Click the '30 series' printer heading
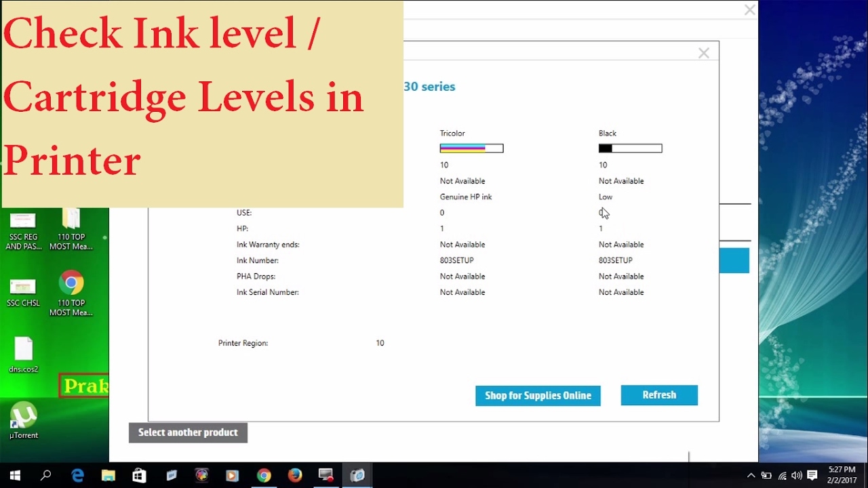Viewport: 868px width, 488px height. [429, 87]
